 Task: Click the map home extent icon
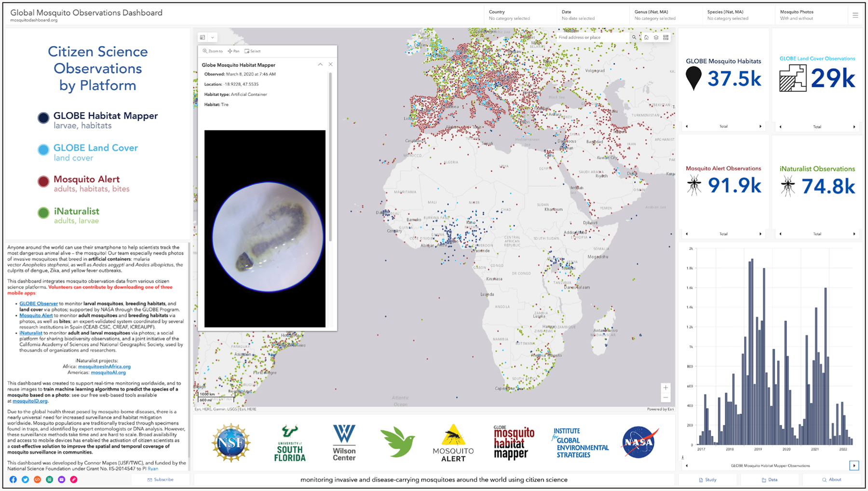[x=646, y=38]
